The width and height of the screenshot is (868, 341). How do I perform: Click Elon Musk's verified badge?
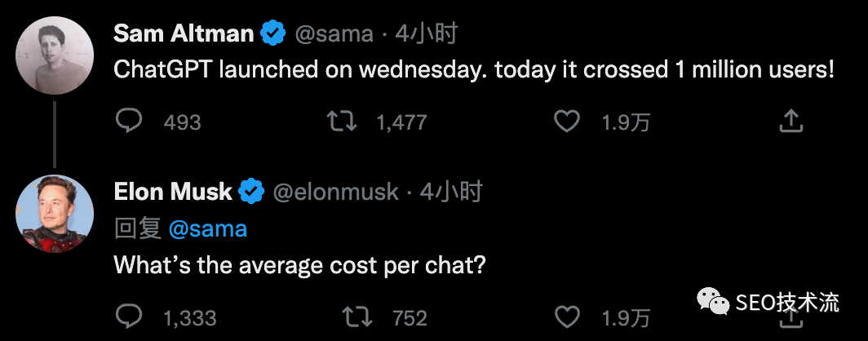tap(251, 192)
